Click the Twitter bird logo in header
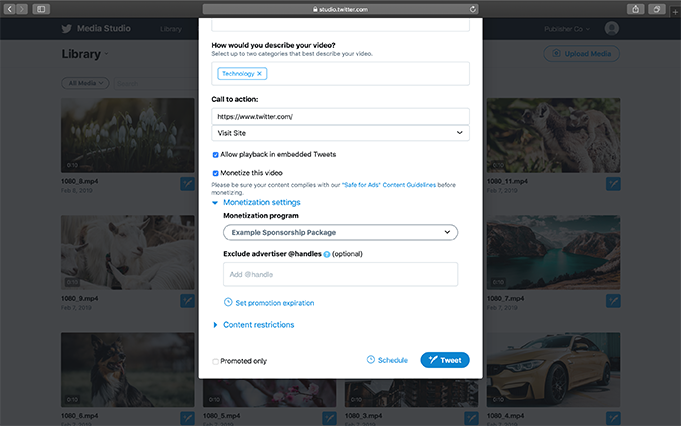Screen dimensions: 681x426 [68, 29]
